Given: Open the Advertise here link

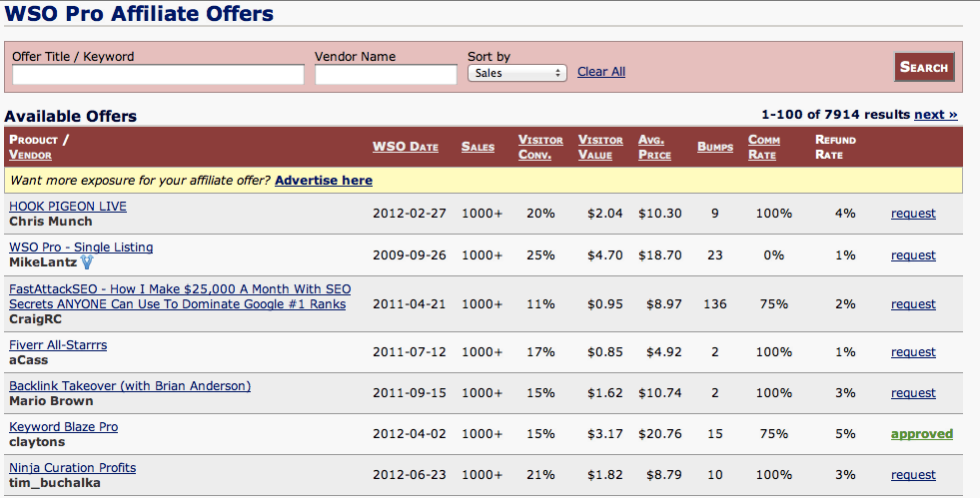Looking at the screenshot, I should 323,181.
